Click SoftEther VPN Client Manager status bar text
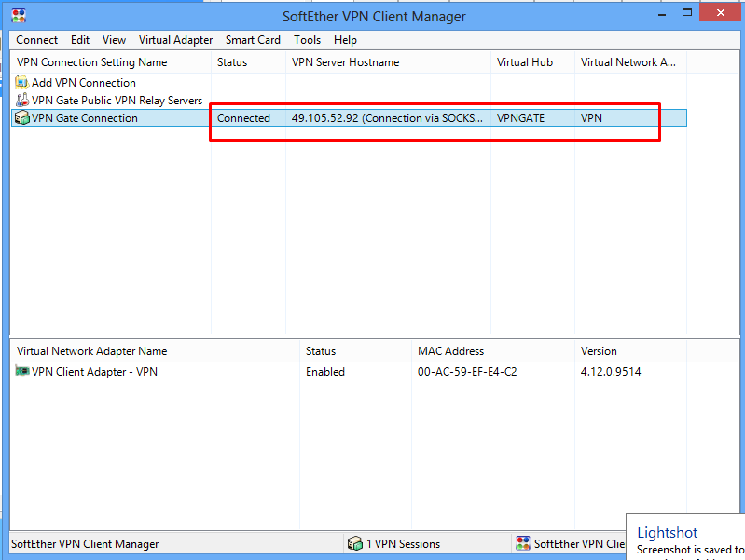745x560 pixels. tap(85, 544)
